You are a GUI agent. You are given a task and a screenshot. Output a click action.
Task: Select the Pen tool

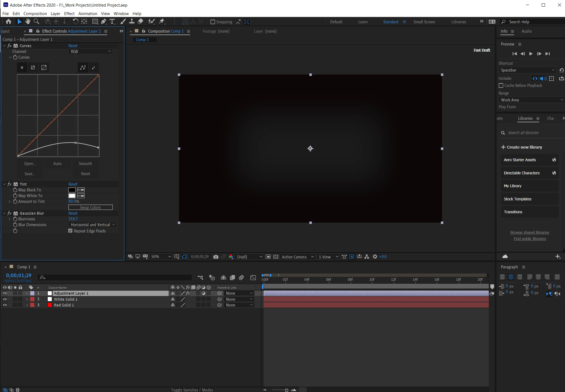104,21
